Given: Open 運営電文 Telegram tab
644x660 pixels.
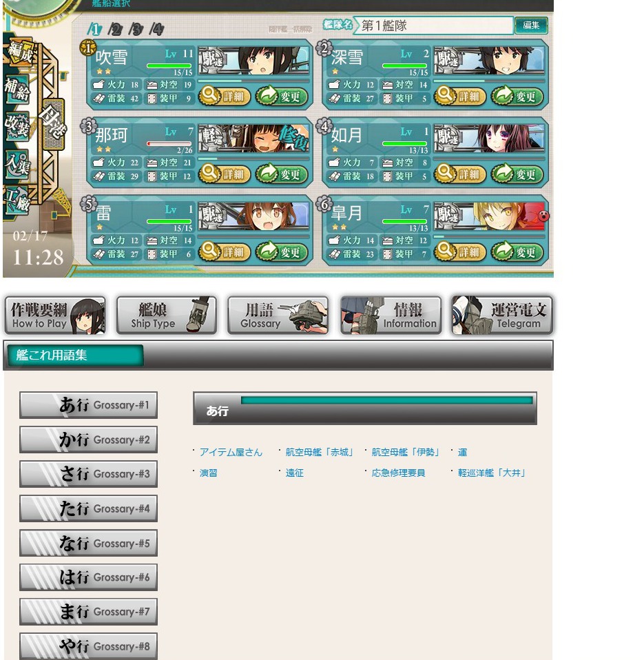Looking at the screenshot, I should (502, 316).
